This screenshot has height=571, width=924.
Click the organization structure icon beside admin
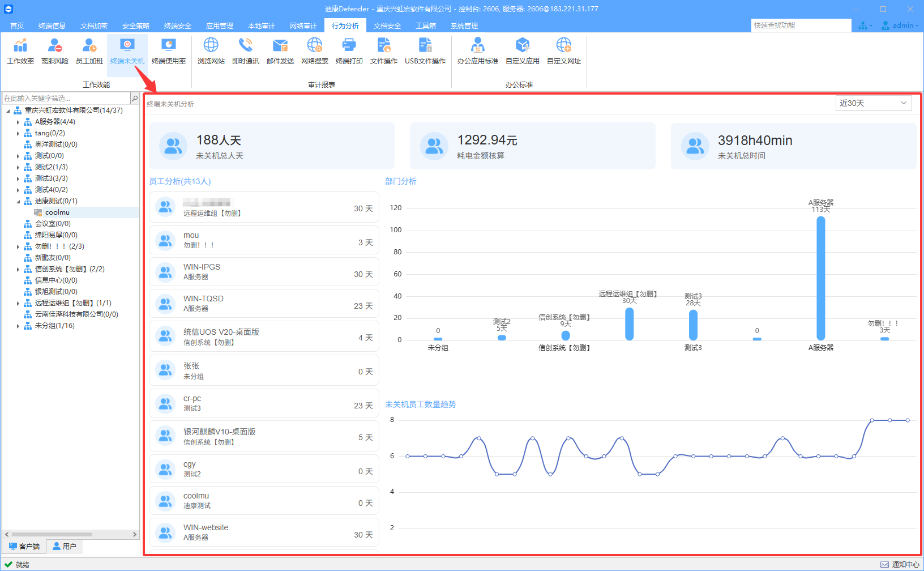(863, 25)
